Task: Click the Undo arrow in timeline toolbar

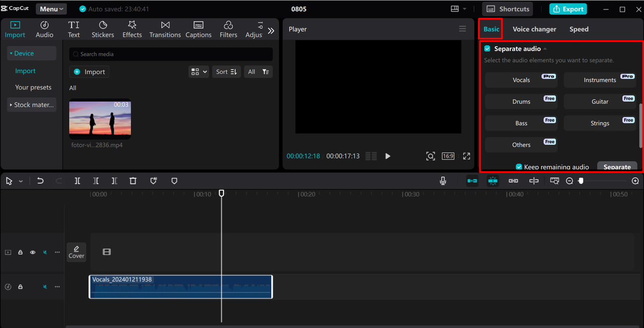Action: [40, 181]
